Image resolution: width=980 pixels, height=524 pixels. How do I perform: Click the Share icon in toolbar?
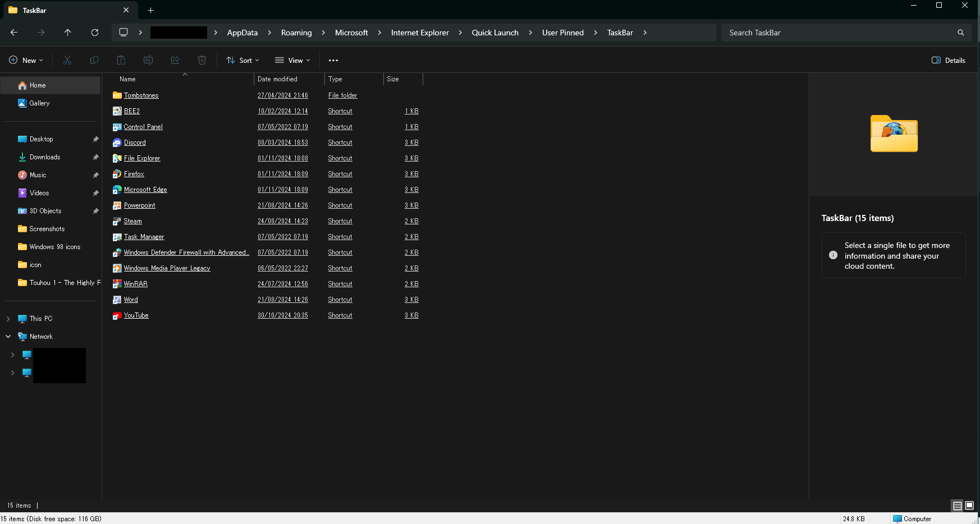point(175,60)
